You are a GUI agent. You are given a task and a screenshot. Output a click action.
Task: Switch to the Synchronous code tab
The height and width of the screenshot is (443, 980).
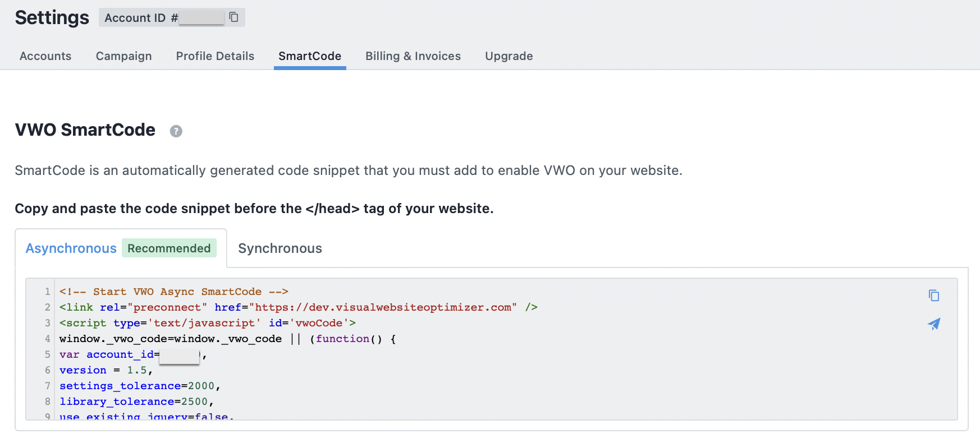click(280, 248)
